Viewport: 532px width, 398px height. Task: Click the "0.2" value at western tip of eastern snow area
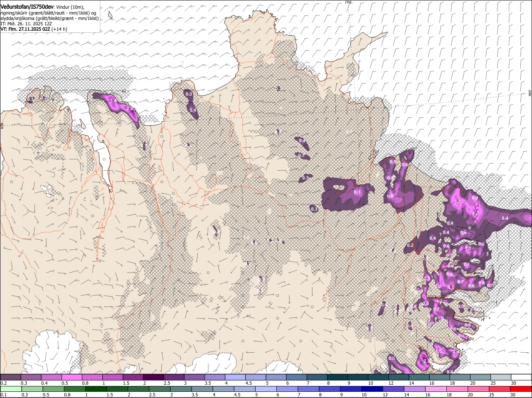pos(410,246)
